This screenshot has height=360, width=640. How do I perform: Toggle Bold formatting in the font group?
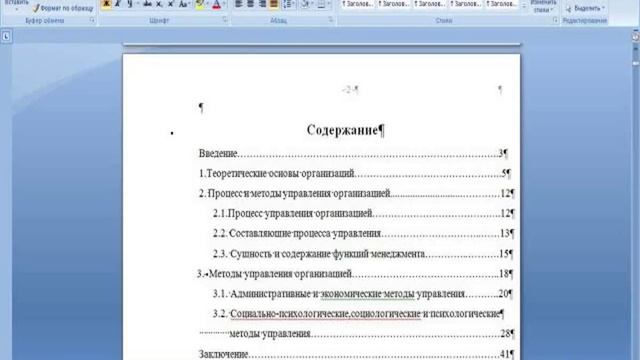coord(106,4)
